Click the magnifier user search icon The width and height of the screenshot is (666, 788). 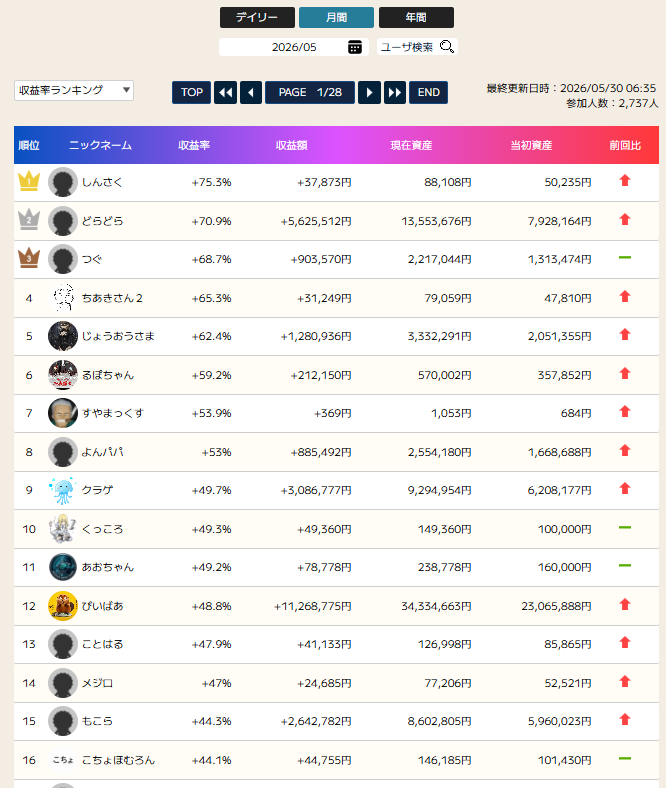click(x=446, y=47)
